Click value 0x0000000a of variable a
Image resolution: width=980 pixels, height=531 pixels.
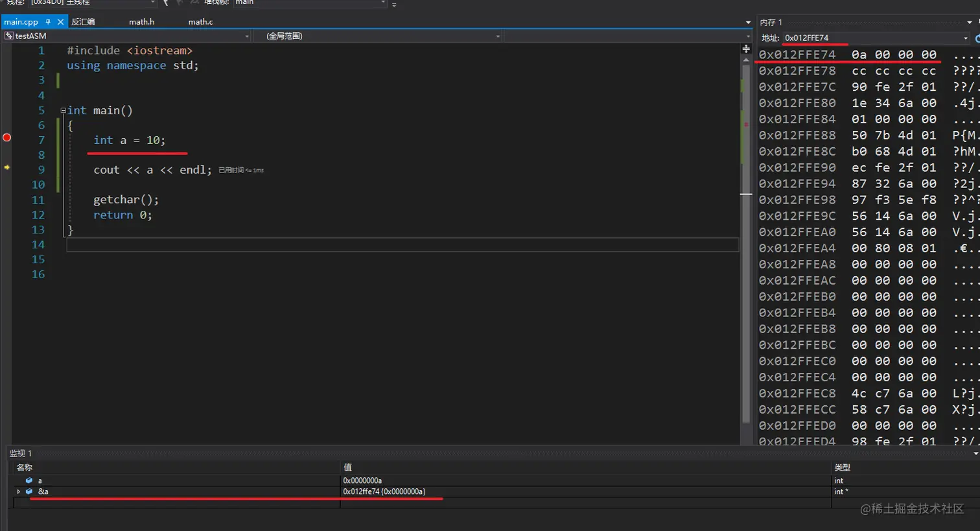click(362, 480)
